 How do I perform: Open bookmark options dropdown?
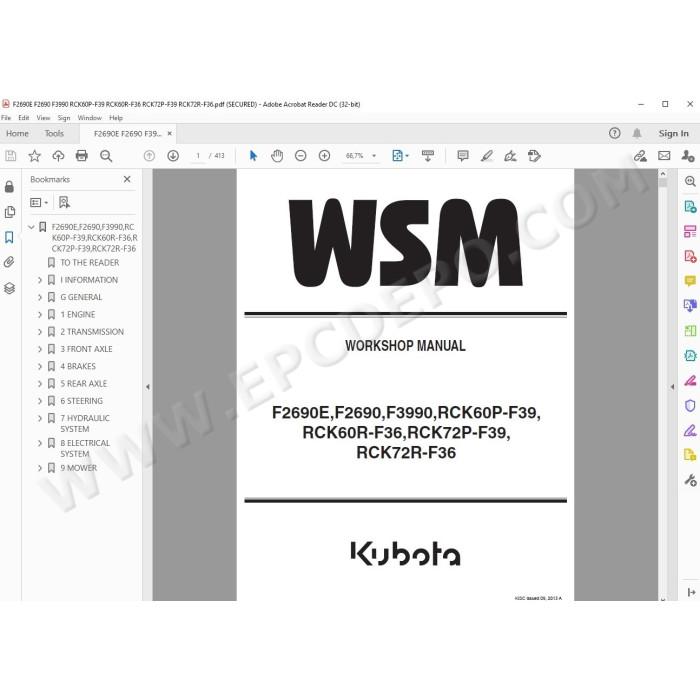(x=39, y=203)
